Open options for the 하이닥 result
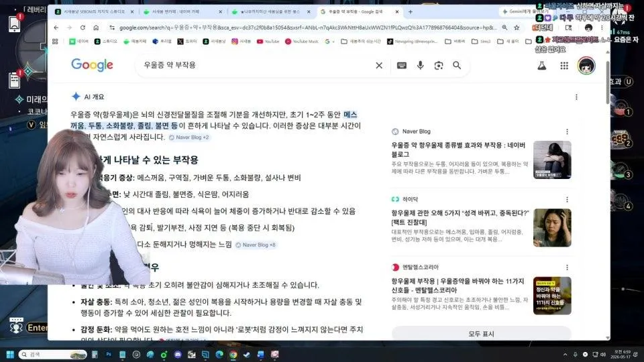The width and height of the screenshot is (644, 362). click(568, 200)
